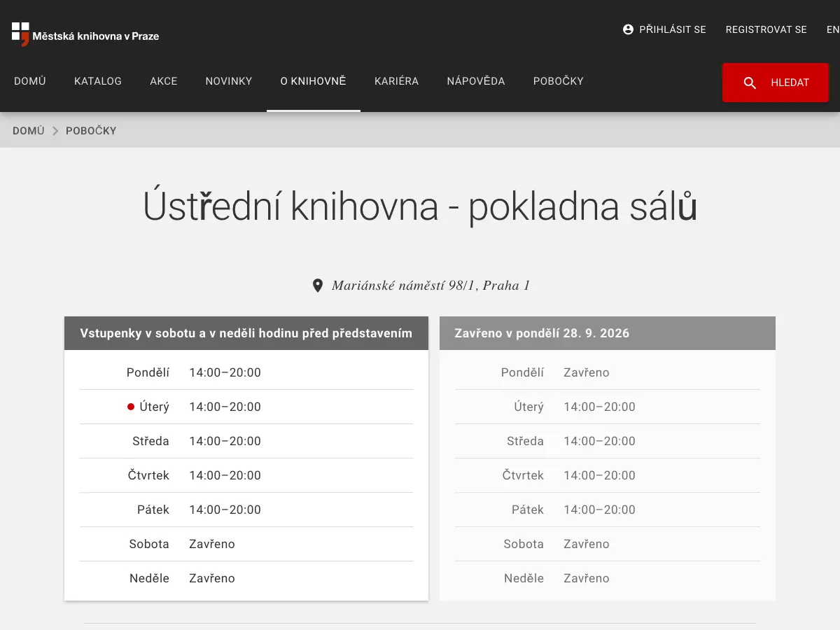Open the Akce menu item
This screenshot has width=840, height=630.
(x=164, y=81)
